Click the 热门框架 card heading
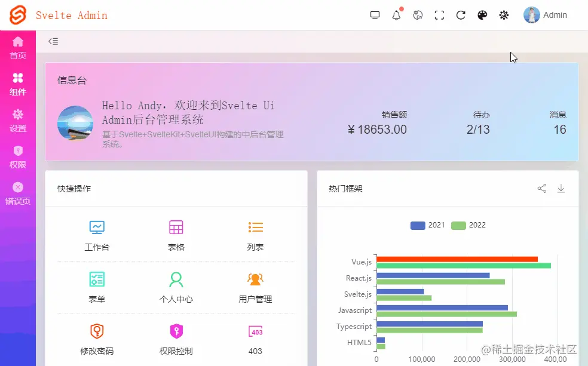 pyautogui.click(x=346, y=189)
